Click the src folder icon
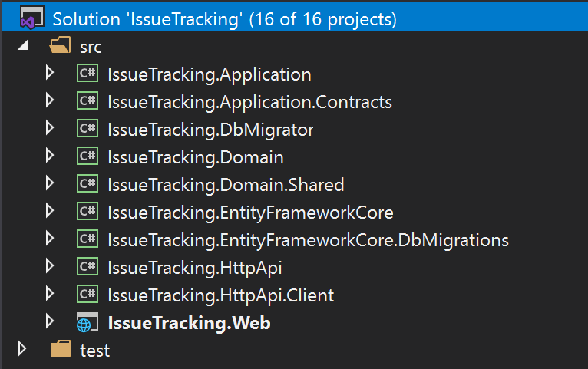Viewport: 588px width, 369px height. pos(60,46)
